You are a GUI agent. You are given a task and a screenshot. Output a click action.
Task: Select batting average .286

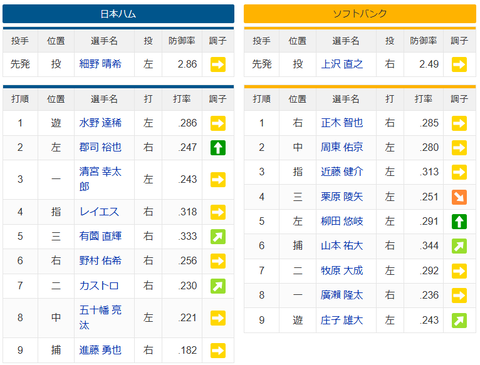coord(188,123)
